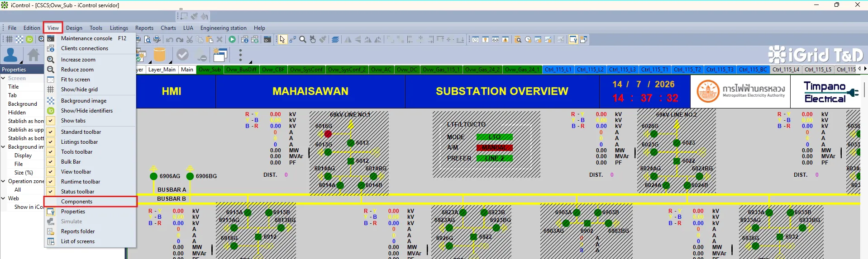Click the scissors cut icon
This screenshot has width=868, height=259.
pos(190,40)
